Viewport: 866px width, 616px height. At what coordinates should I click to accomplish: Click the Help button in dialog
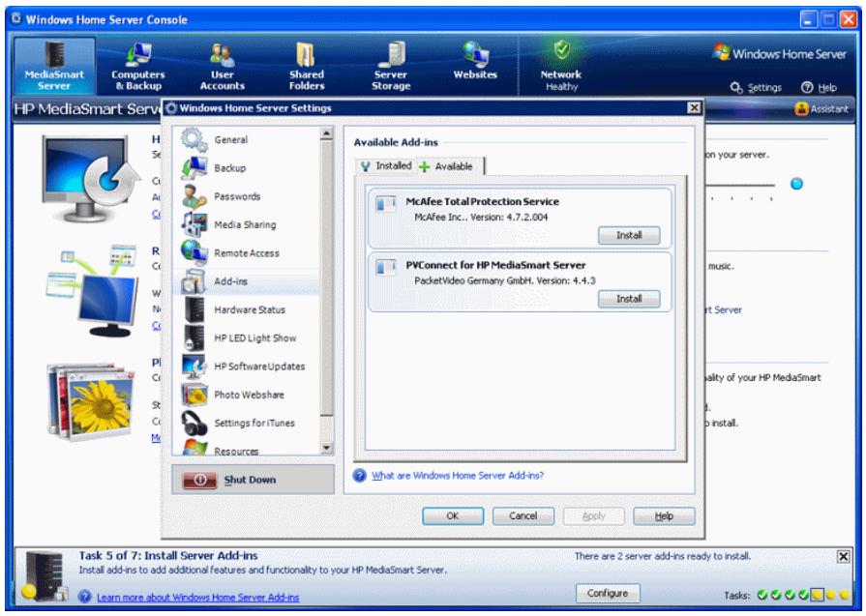coord(664,516)
